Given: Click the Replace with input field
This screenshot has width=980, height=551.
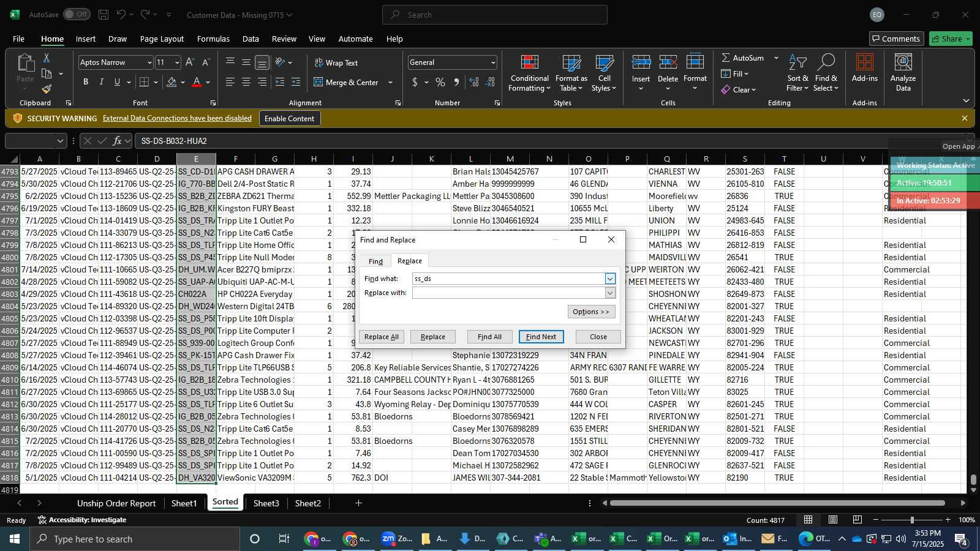Looking at the screenshot, I should pyautogui.click(x=509, y=293).
